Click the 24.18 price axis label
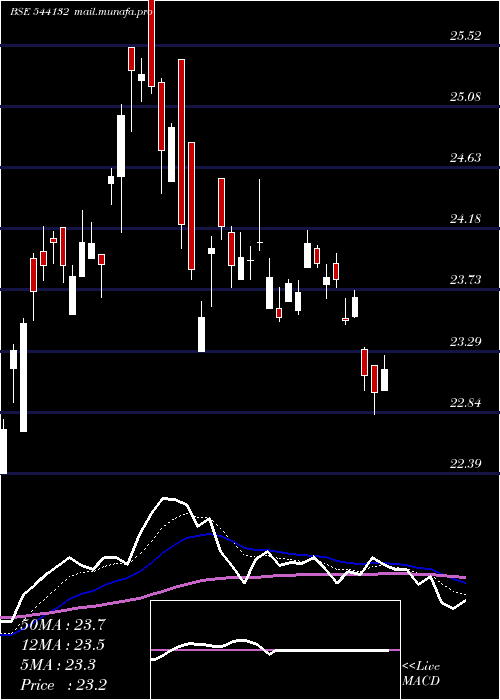This screenshot has height=700, width=500. pos(465,219)
